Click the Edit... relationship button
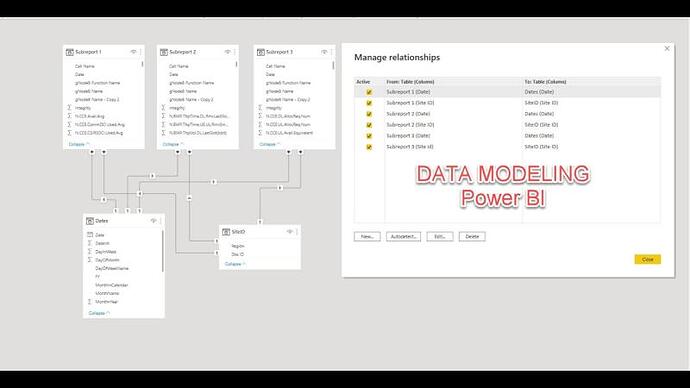 [x=440, y=237]
